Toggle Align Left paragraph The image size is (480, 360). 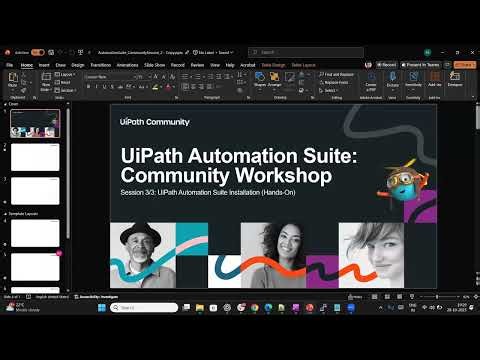coord(186,87)
